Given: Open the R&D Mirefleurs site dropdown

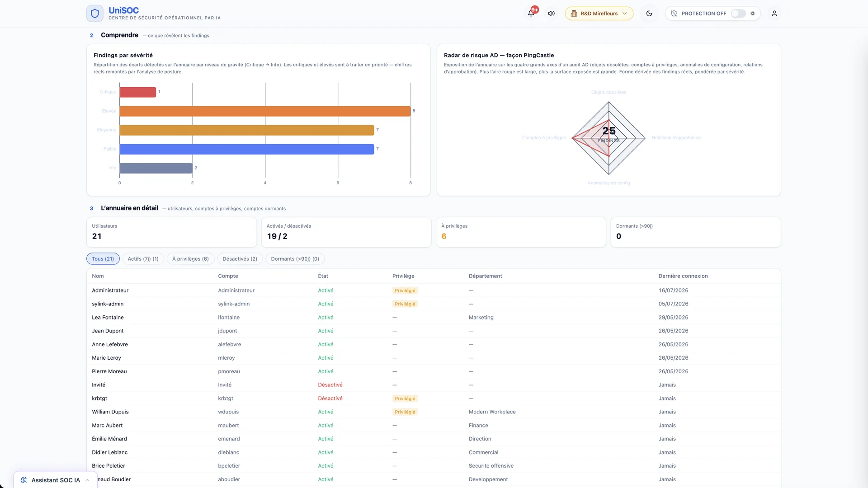Looking at the screenshot, I should 599,14.
